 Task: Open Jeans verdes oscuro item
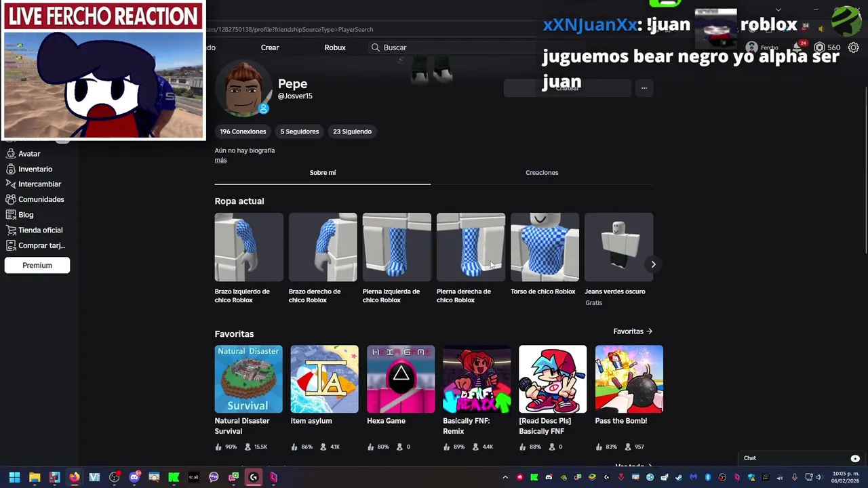(x=618, y=259)
